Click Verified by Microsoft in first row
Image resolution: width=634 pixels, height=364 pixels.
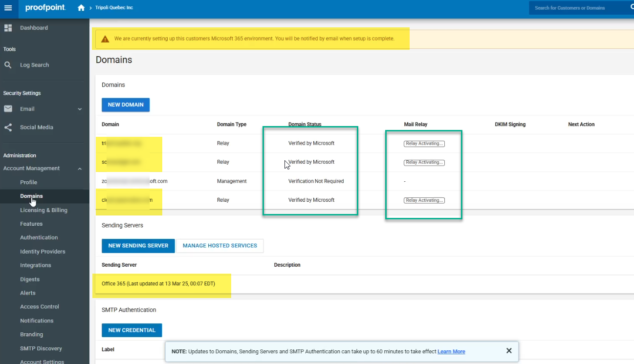(311, 144)
